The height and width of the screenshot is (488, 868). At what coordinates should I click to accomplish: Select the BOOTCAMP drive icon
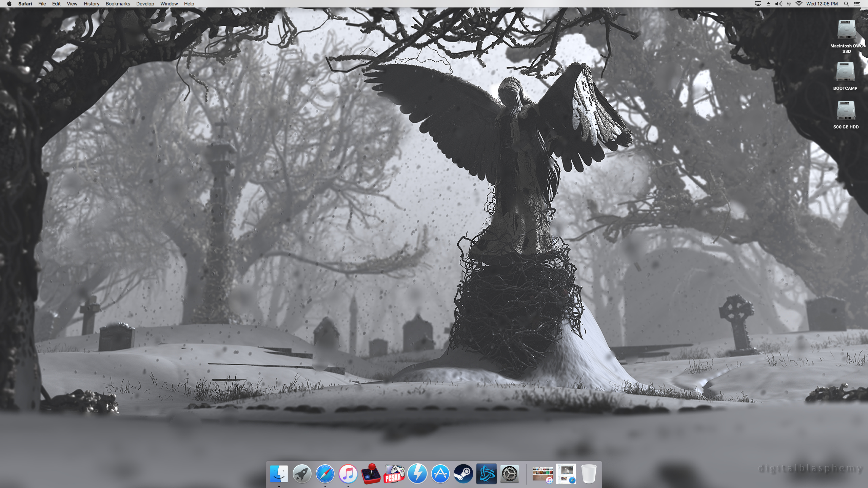tap(845, 72)
